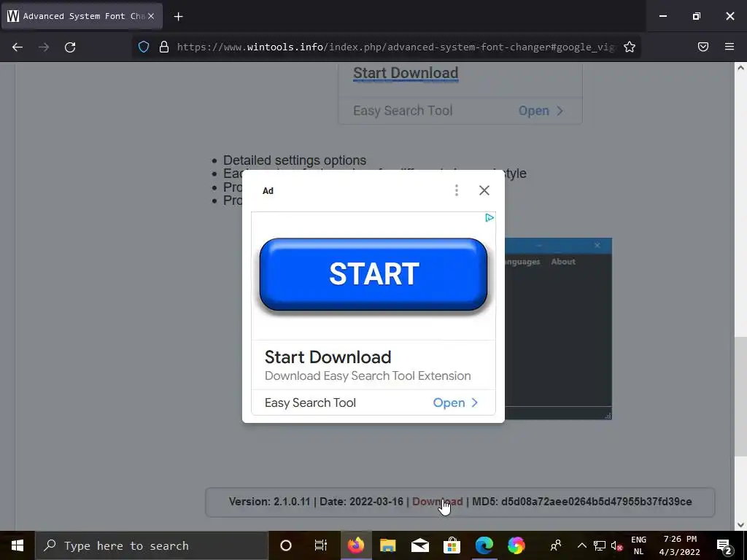Open Microsoft Store from taskbar
Image resolution: width=747 pixels, height=560 pixels.
pos(452,545)
